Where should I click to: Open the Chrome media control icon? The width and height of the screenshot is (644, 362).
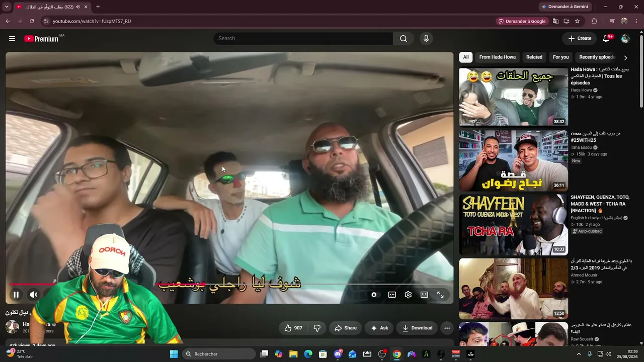612,21
